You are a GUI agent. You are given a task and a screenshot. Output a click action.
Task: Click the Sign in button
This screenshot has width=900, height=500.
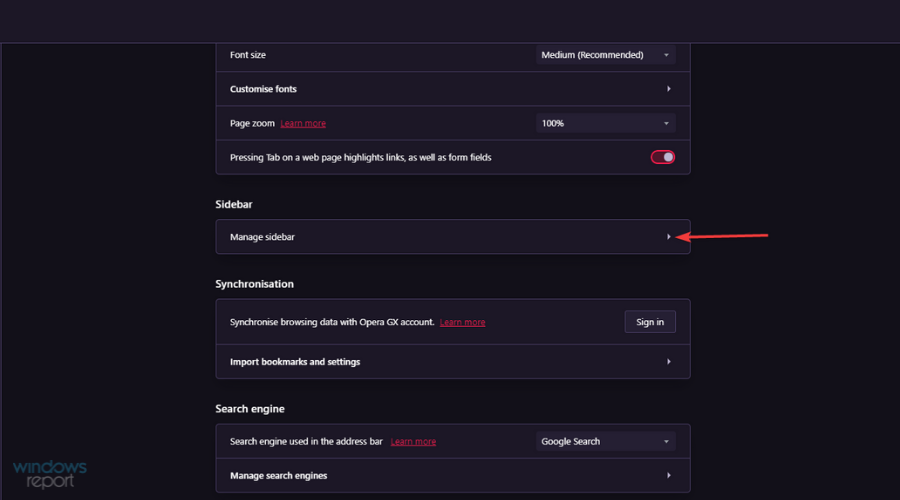click(650, 322)
